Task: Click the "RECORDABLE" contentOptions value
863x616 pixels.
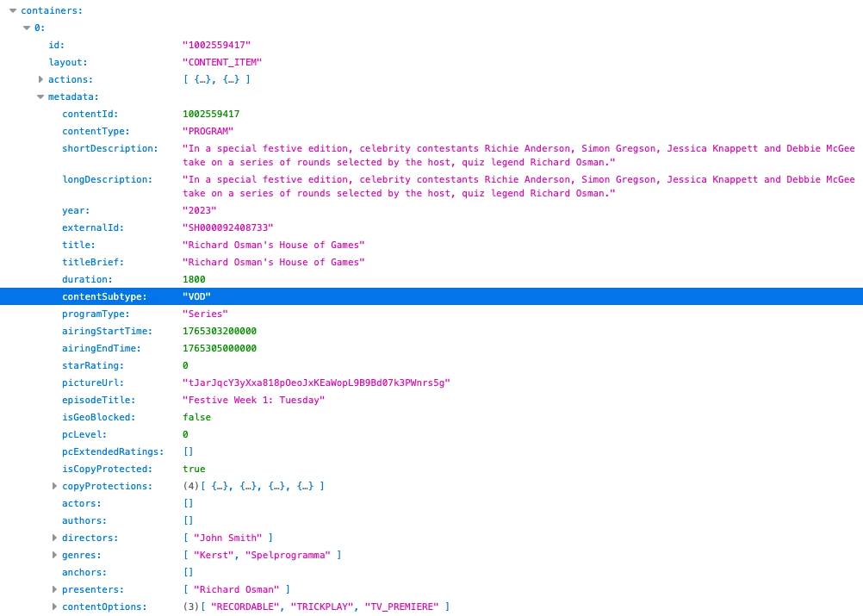Action: tap(245, 607)
